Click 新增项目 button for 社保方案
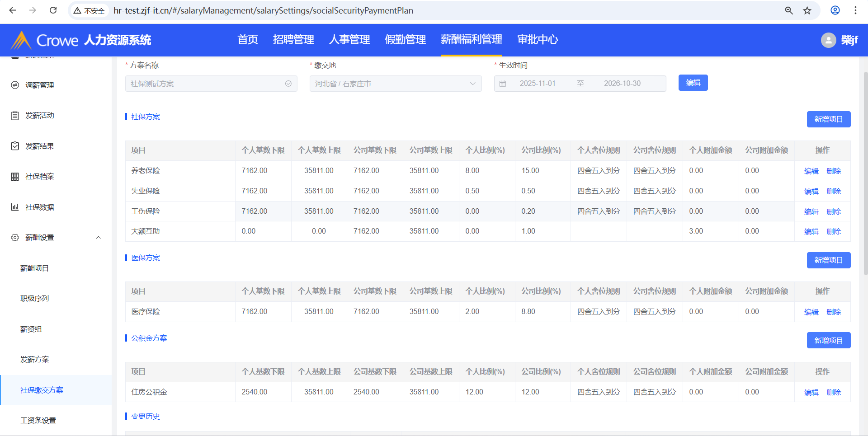Screen dimensions: 868x436 click(x=828, y=119)
